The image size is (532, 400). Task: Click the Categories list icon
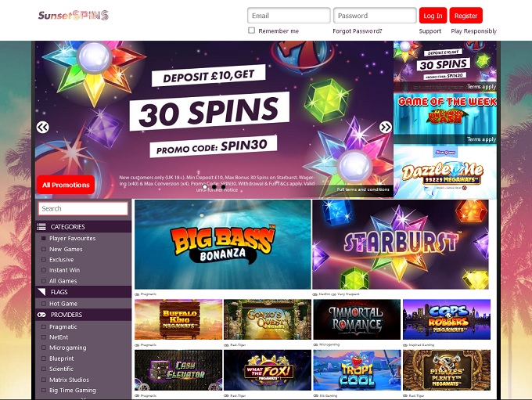point(41,227)
